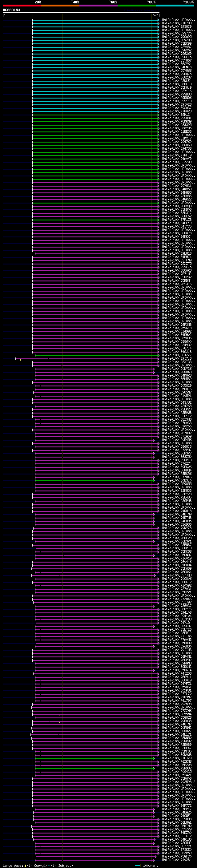The width and height of the screenshot is (197, 868).
Task: Click the UniRef100_Q5KQJ9 label
Action: coord(177,88)
